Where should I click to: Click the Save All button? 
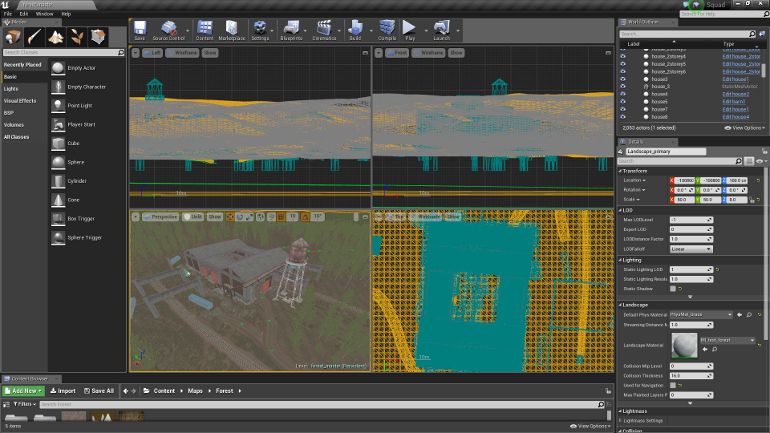(98, 391)
